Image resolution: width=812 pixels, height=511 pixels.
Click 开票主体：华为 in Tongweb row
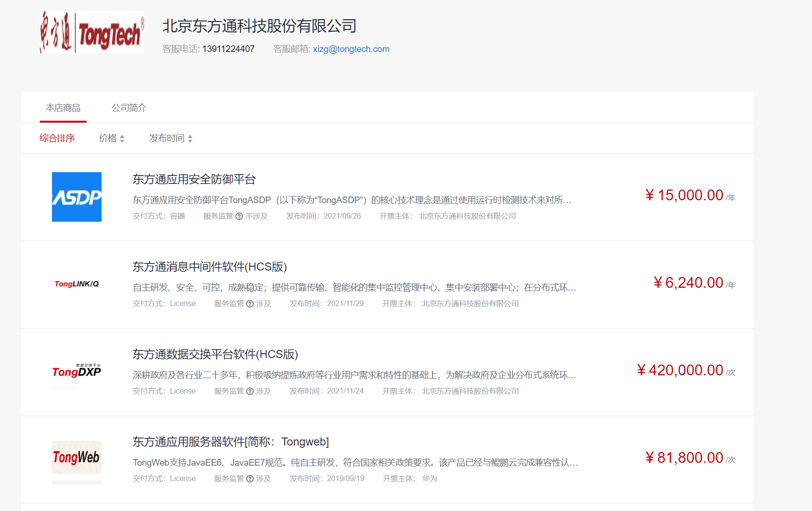coord(410,479)
